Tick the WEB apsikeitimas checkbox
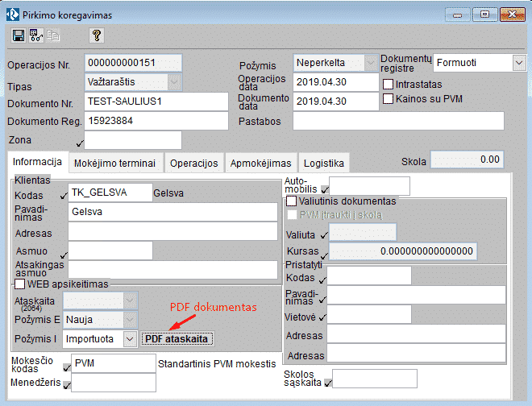This screenshot has width=532, height=406. click(x=20, y=284)
